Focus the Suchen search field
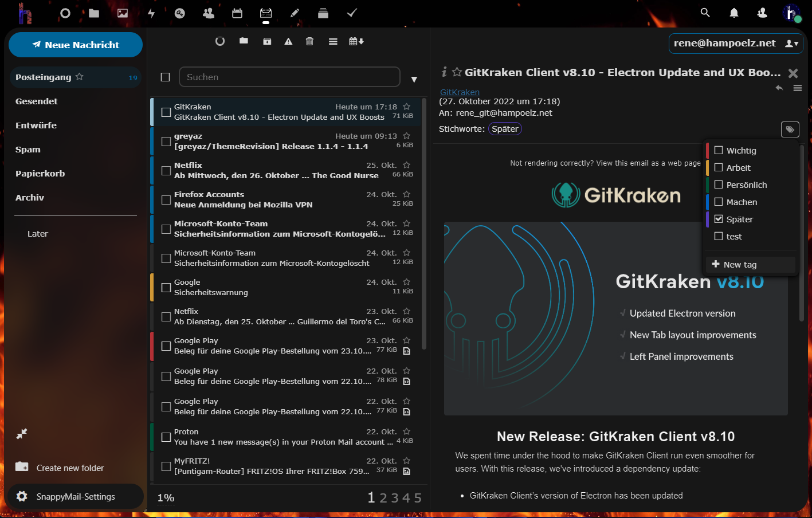 pyautogui.click(x=289, y=77)
